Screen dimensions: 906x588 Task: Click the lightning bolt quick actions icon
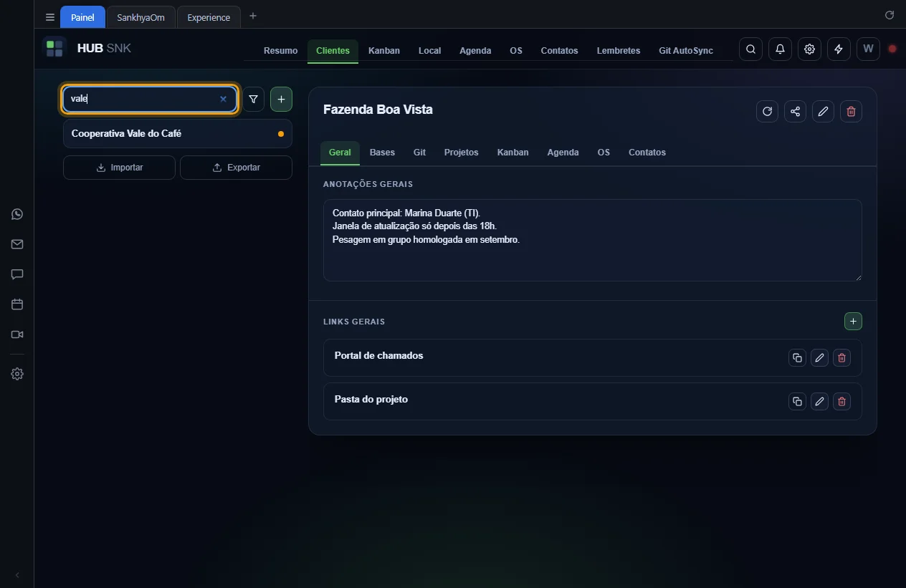pos(839,49)
